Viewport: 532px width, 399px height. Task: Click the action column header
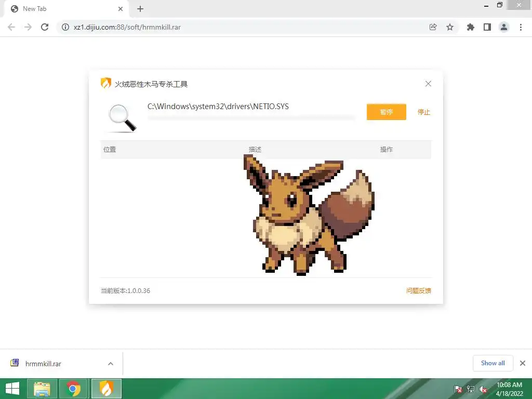coord(387,149)
